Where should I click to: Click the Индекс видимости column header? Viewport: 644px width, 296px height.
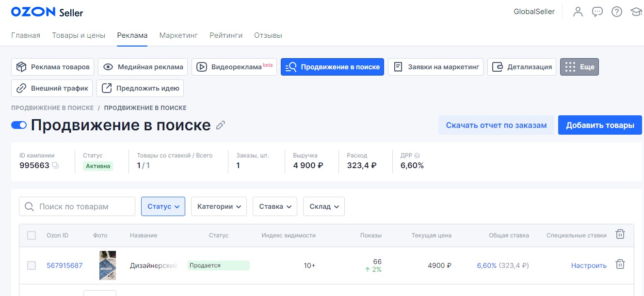[x=289, y=235]
